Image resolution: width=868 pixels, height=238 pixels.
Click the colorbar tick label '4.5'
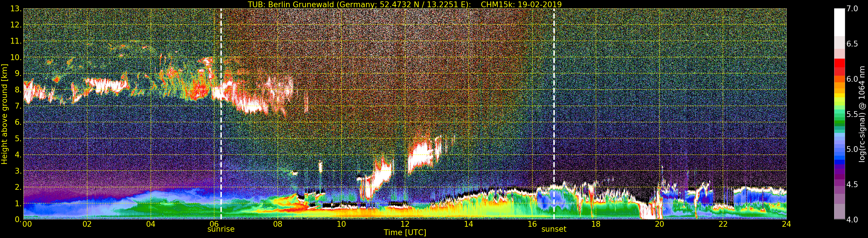(x=852, y=185)
